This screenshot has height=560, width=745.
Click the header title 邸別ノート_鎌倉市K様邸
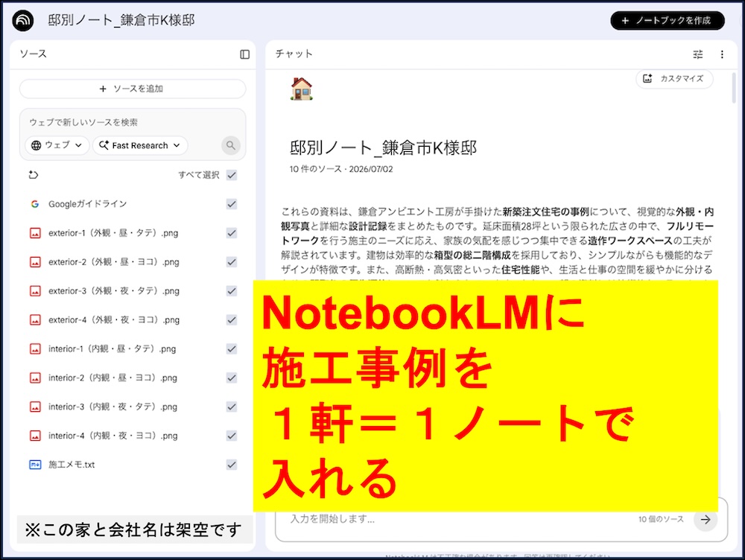pyautogui.click(x=121, y=20)
